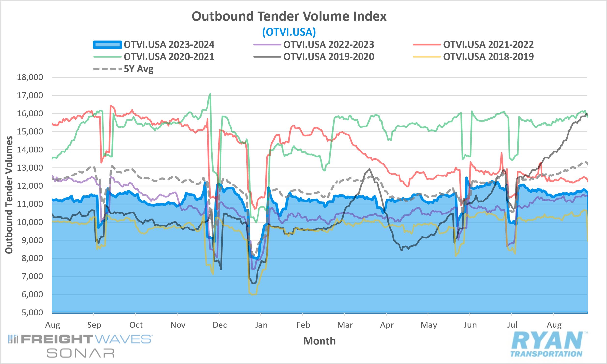607x364 pixels.
Task: Click the Feb x-axis label
Action: pos(303,325)
